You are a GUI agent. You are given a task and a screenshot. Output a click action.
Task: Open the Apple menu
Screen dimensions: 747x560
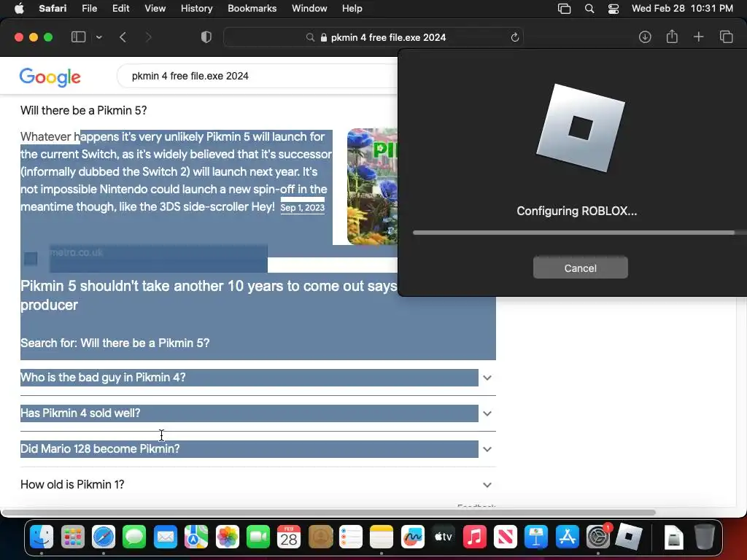[x=19, y=9]
